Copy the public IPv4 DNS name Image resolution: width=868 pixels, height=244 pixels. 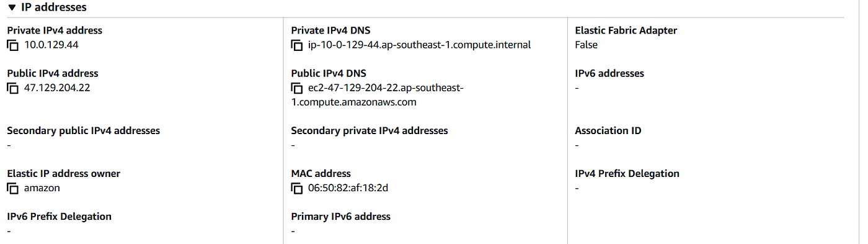[296, 88]
